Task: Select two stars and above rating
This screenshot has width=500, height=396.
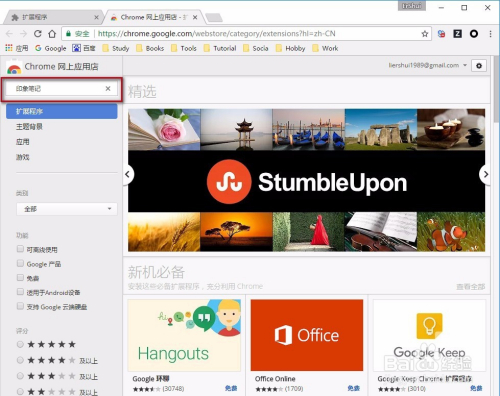Action: click(20, 391)
